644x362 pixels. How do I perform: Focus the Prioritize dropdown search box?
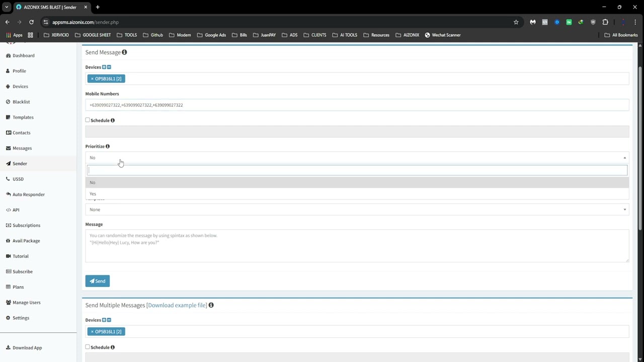pos(357,170)
